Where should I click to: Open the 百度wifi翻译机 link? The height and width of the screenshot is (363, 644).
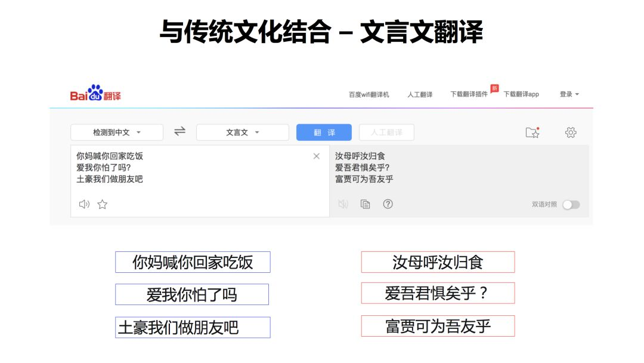point(369,94)
